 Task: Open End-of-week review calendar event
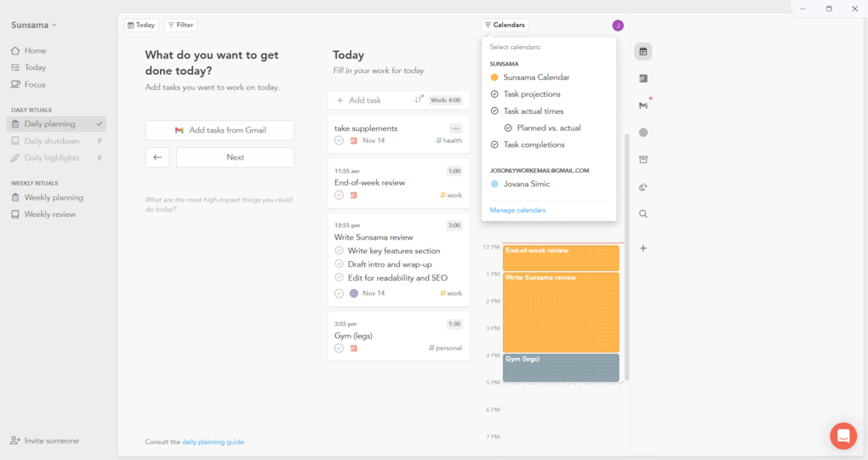point(561,258)
